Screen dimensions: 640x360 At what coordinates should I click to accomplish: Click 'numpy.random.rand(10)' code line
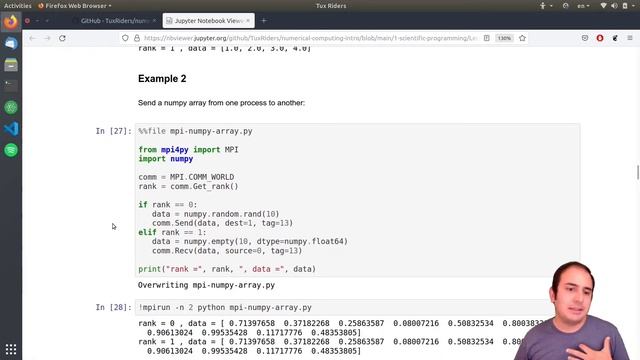(x=216, y=214)
